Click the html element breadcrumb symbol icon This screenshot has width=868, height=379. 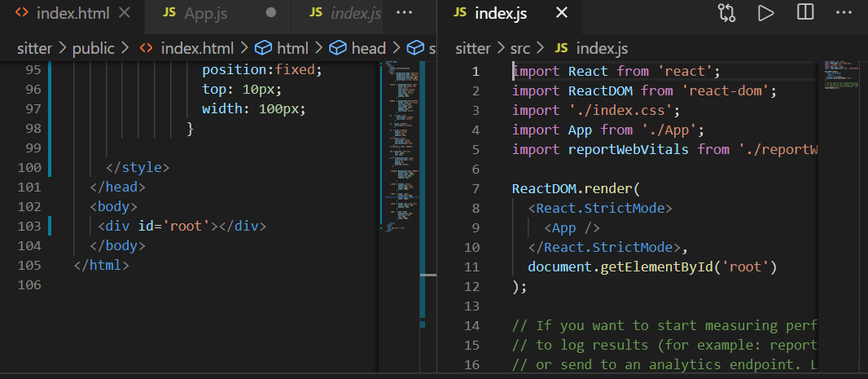coord(264,48)
